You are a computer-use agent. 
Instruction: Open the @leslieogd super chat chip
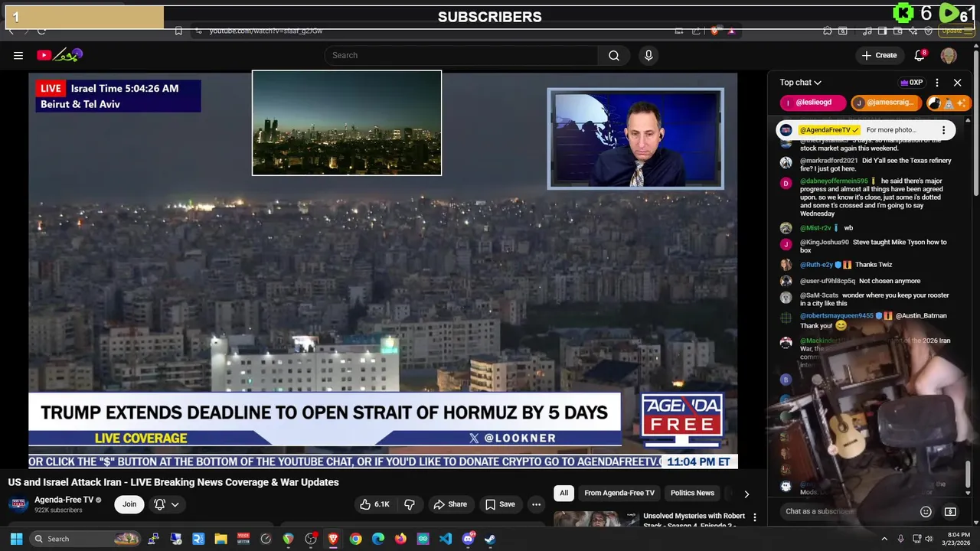[x=813, y=103]
